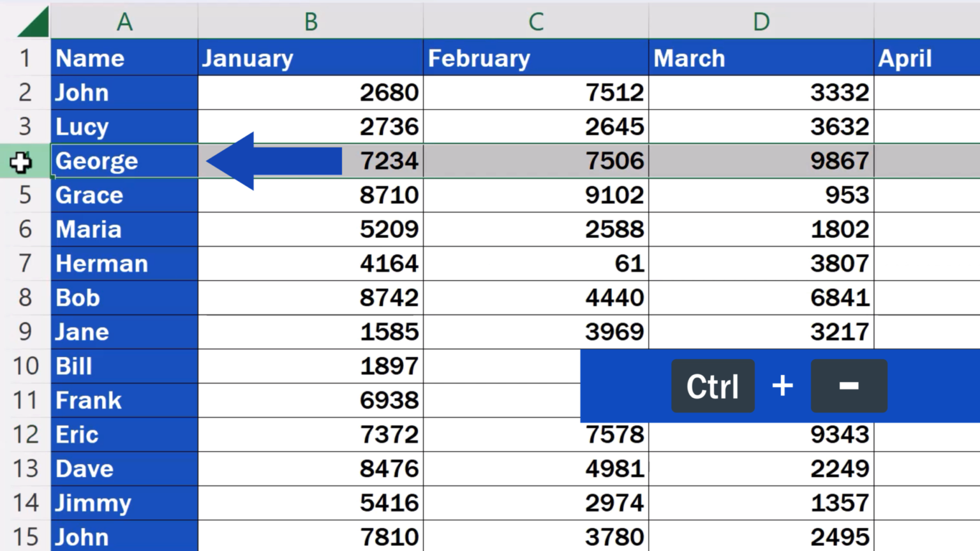Select the cell containing 953

click(761, 195)
